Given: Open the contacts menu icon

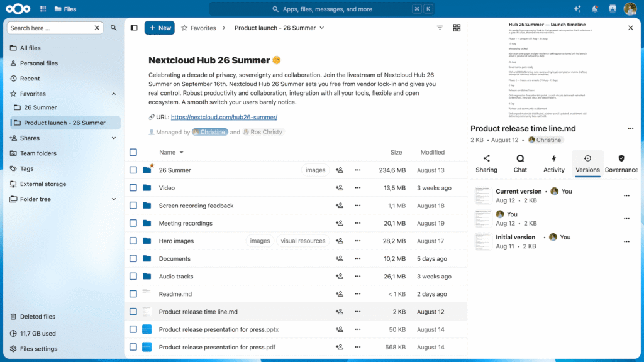Looking at the screenshot, I should pos(613,9).
